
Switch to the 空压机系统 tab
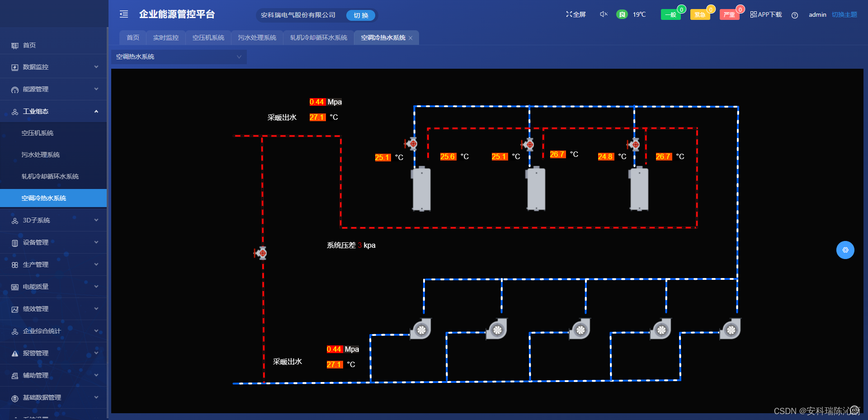(x=208, y=38)
